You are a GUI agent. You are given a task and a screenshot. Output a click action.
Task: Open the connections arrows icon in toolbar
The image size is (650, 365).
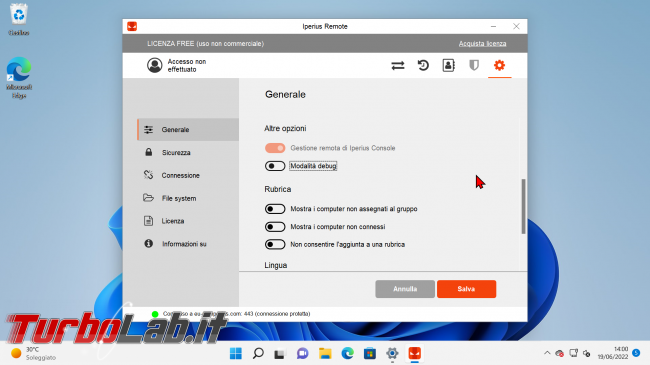coord(398,66)
